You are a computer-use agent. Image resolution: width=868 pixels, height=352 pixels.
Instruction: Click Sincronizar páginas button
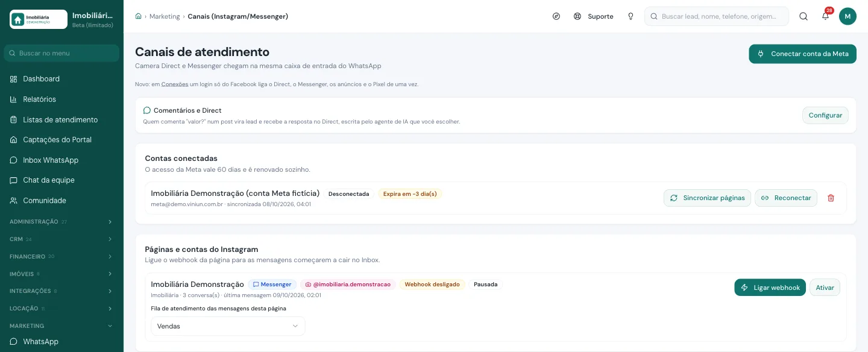tap(707, 198)
